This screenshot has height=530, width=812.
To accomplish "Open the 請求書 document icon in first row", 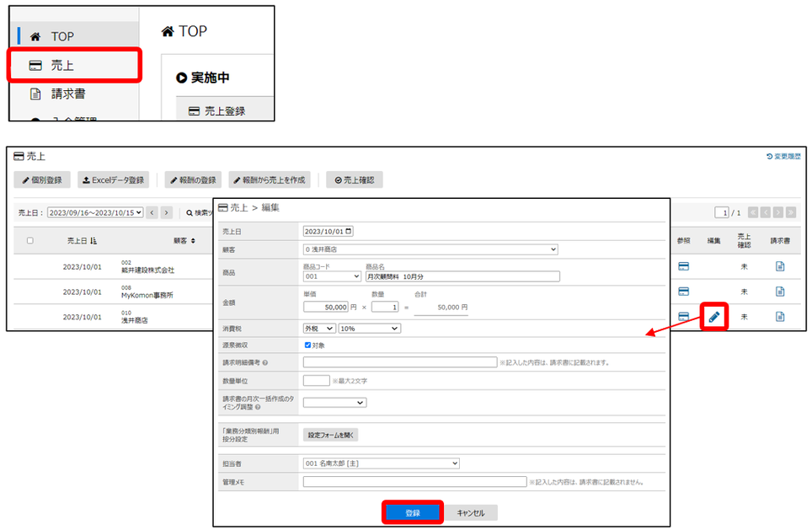I will tap(779, 268).
